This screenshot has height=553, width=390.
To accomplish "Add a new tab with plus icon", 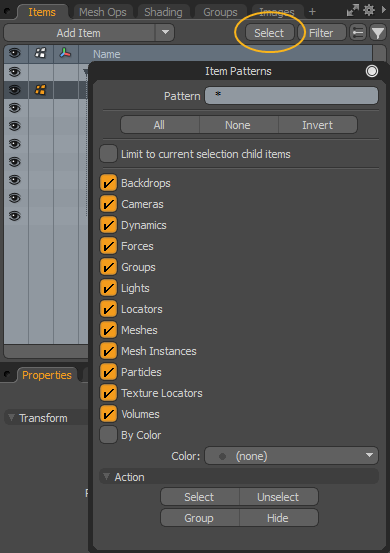I will click(x=312, y=12).
